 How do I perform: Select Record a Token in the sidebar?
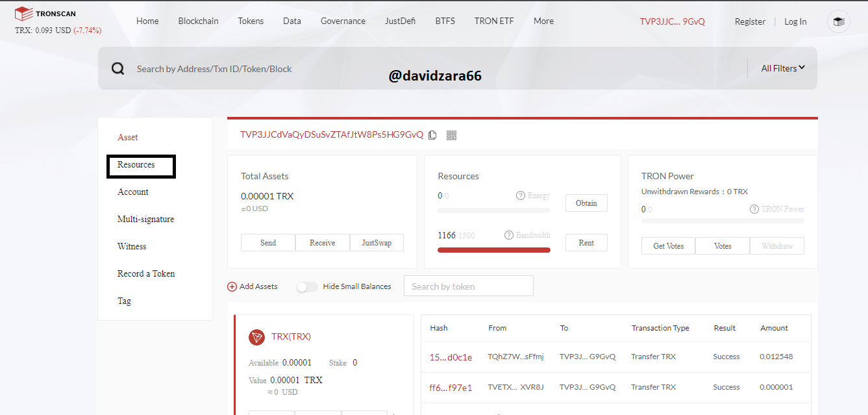pyautogui.click(x=146, y=273)
